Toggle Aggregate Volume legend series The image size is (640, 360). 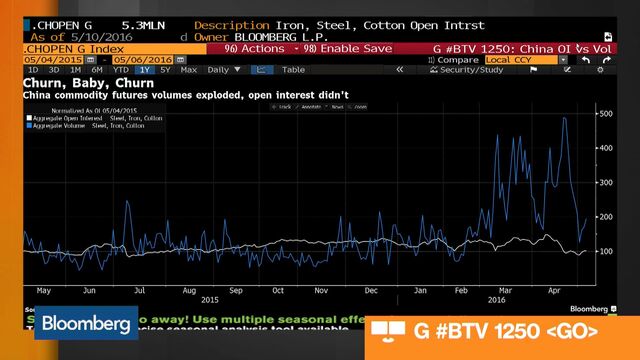tap(29, 126)
